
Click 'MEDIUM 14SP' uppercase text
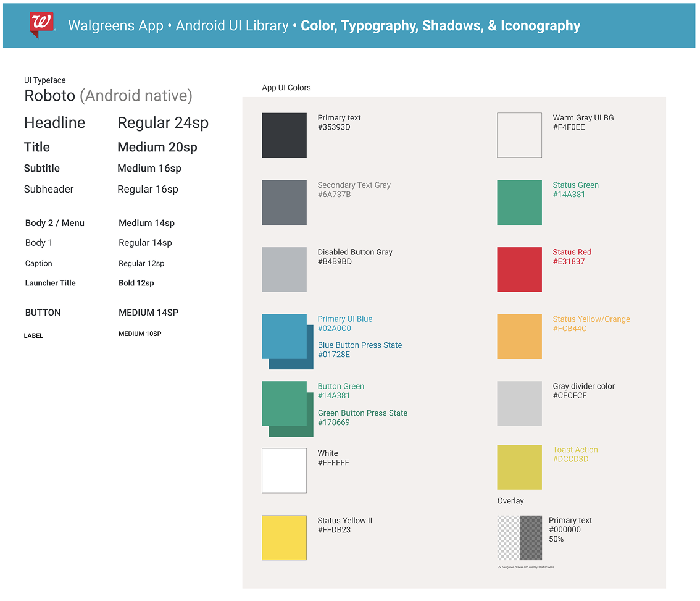149,313
